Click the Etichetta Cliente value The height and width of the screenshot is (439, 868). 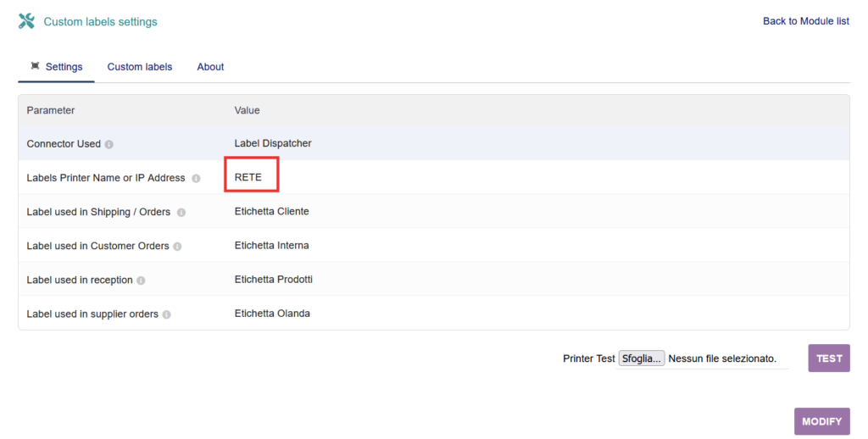tap(271, 212)
